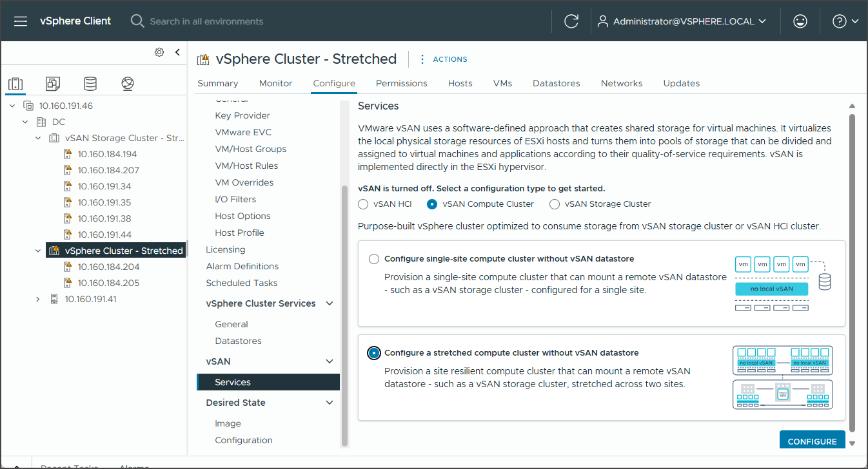
Task: Open the Monitor tab
Action: pyautogui.click(x=275, y=83)
